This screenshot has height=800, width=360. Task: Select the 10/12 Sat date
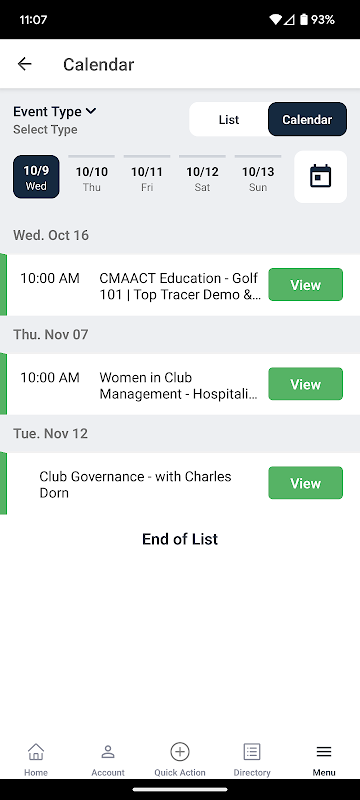pyautogui.click(x=202, y=177)
